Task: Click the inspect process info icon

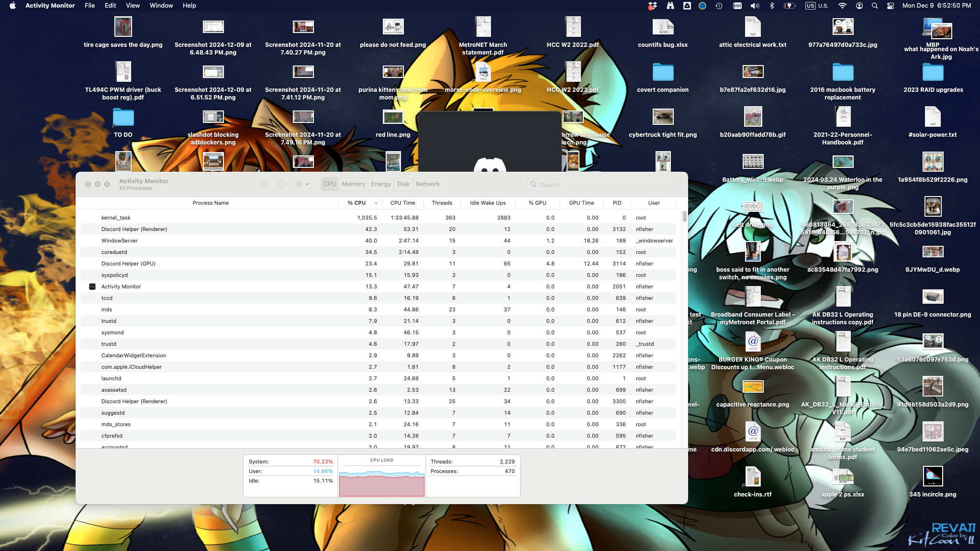Action: pos(281,184)
